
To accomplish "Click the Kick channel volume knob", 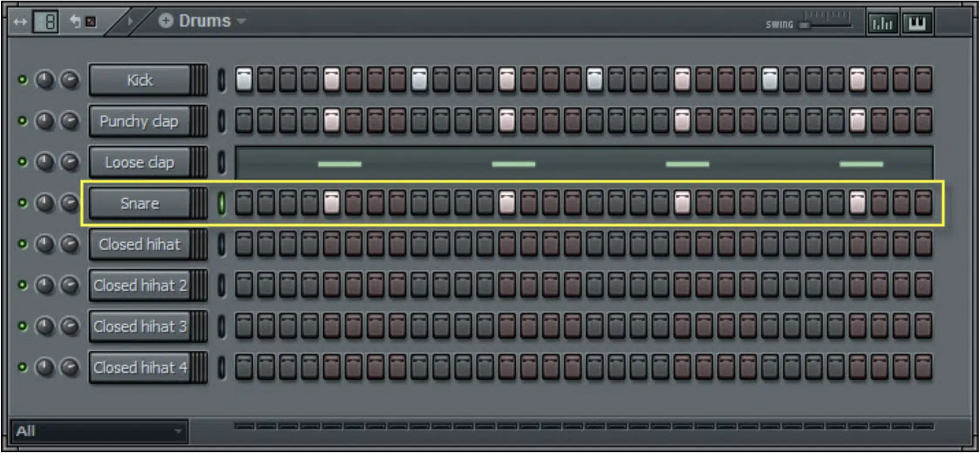I will click(70, 80).
